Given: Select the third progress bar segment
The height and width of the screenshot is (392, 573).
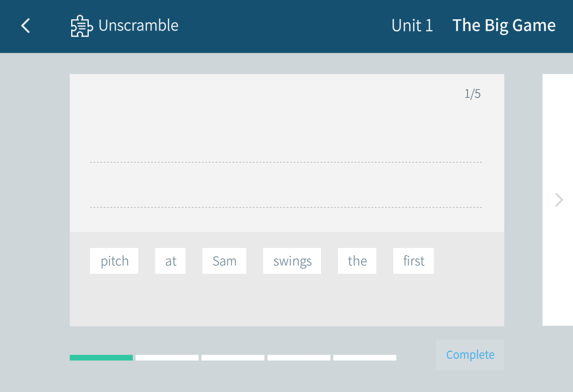Looking at the screenshot, I should pyautogui.click(x=233, y=358).
